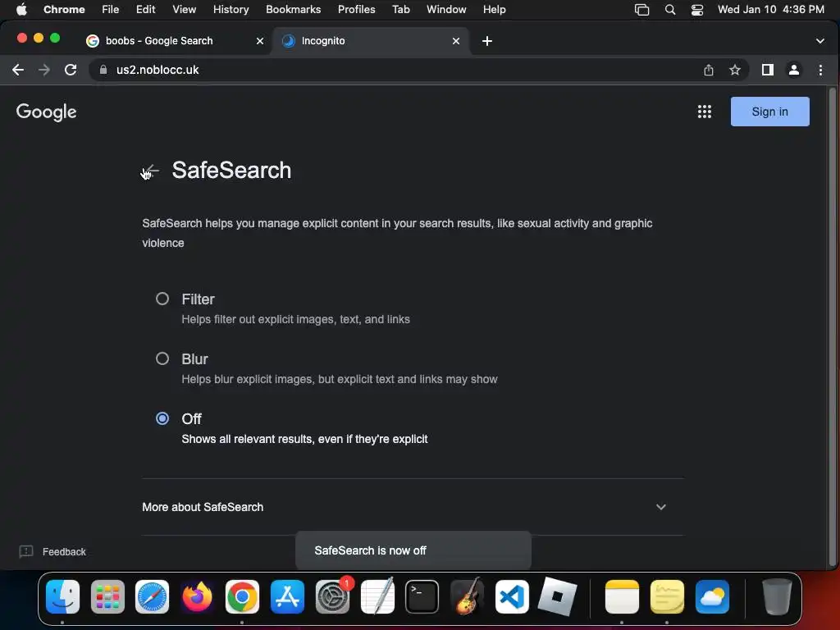Click the browser back arrow
The width and height of the screenshot is (840, 630).
coord(18,70)
